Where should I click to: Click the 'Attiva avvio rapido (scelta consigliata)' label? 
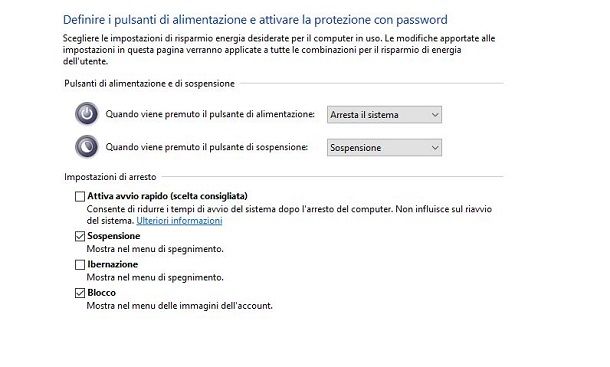[167, 196]
